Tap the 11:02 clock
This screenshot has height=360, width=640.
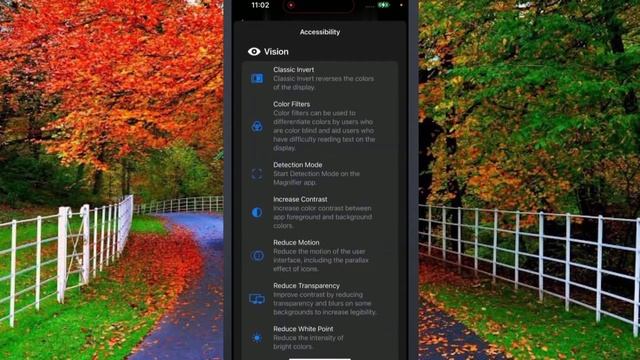coord(260,5)
